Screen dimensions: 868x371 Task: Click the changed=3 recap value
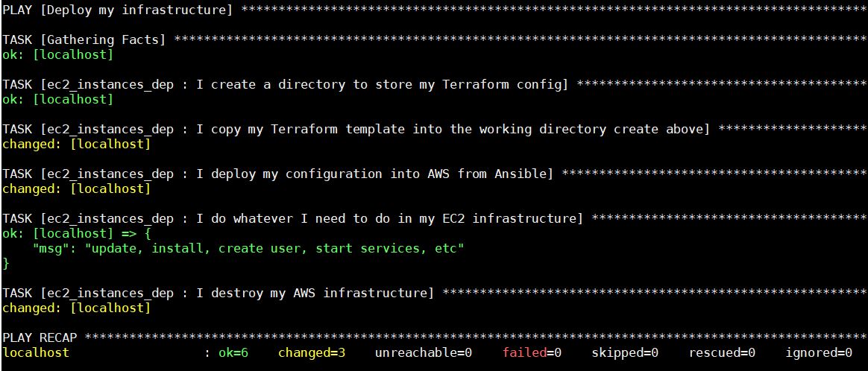pyautogui.click(x=312, y=352)
